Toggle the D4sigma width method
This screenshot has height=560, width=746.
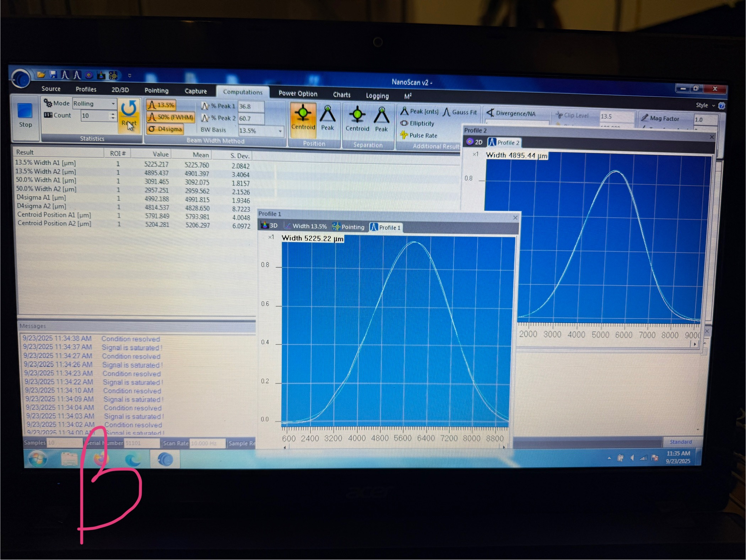(x=165, y=129)
